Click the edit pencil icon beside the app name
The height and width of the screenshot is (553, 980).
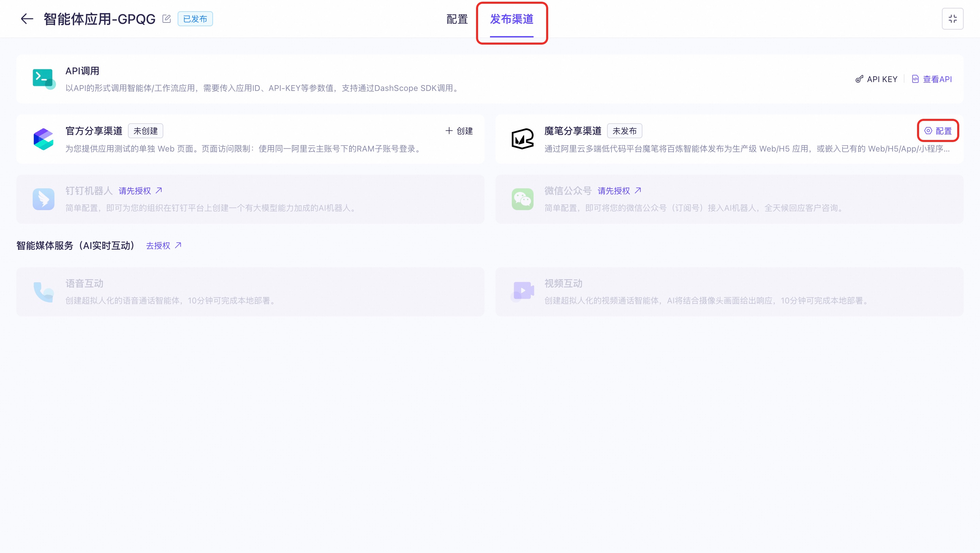[x=166, y=19]
